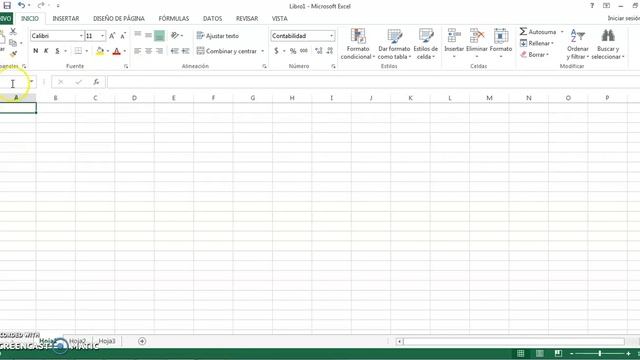Select column D header

pyautogui.click(x=134, y=98)
